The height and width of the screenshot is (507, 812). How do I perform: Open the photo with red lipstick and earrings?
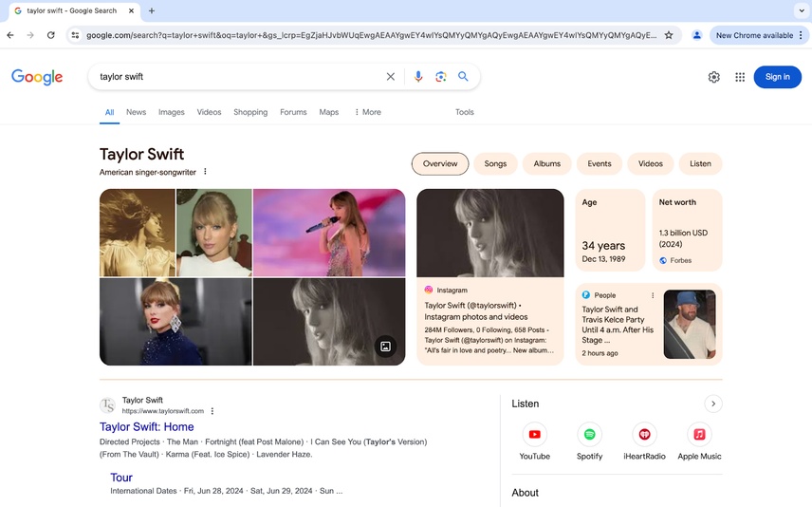pos(175,322)
